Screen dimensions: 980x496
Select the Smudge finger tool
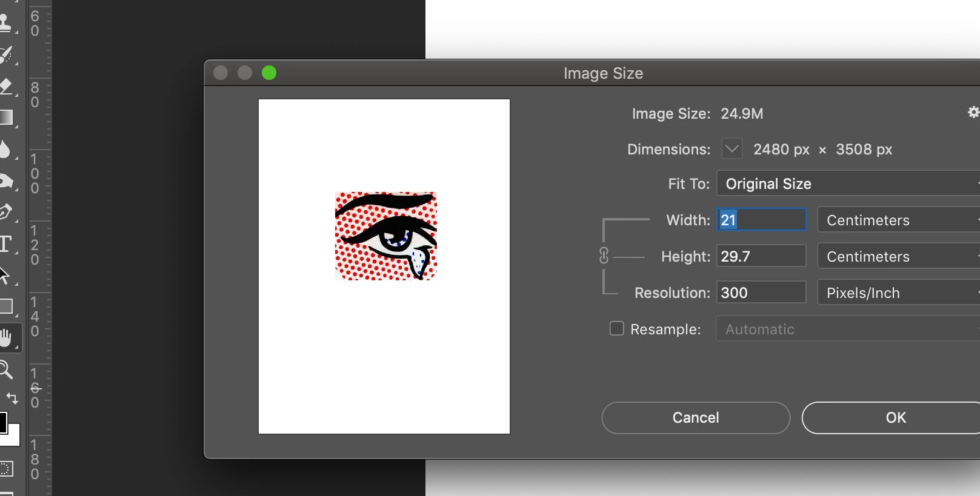click(x=5, y=180)
